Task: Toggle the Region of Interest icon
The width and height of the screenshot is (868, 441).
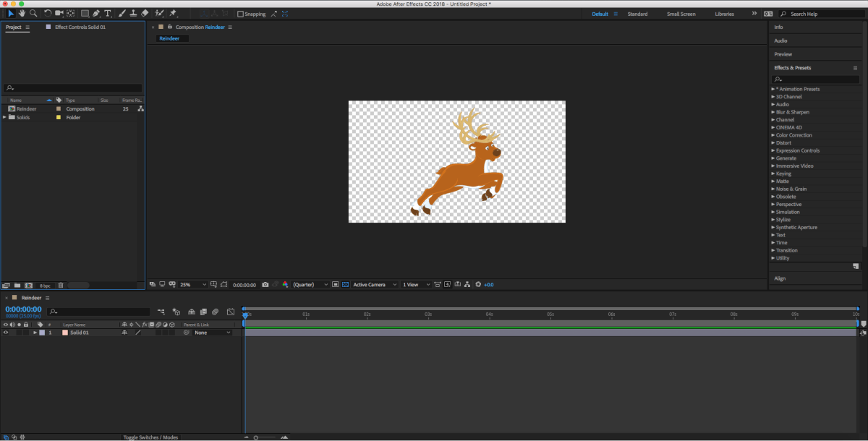Action: [x=335, y=285]
